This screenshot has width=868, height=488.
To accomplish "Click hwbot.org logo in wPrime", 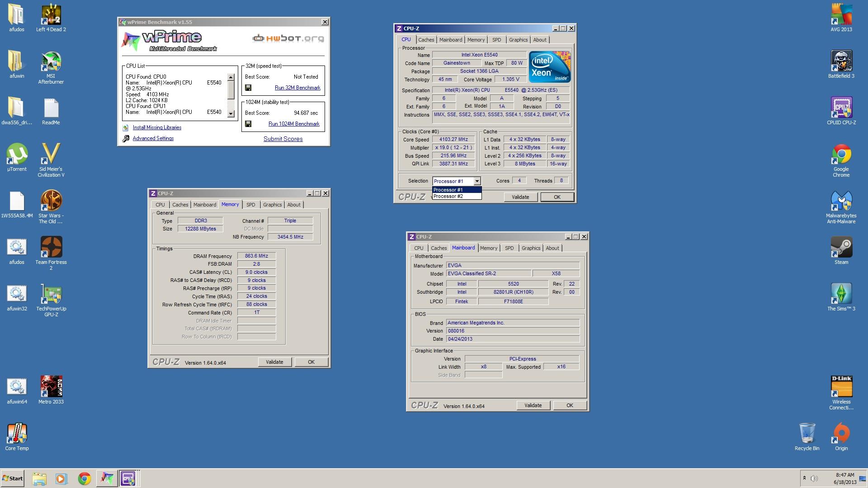I will [x=288, y=38].
